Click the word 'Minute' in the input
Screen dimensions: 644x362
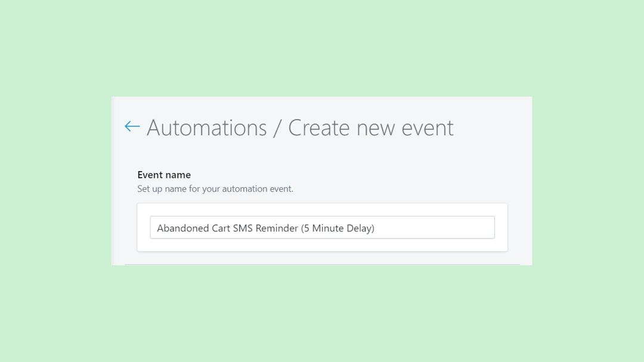click(327, 228)
